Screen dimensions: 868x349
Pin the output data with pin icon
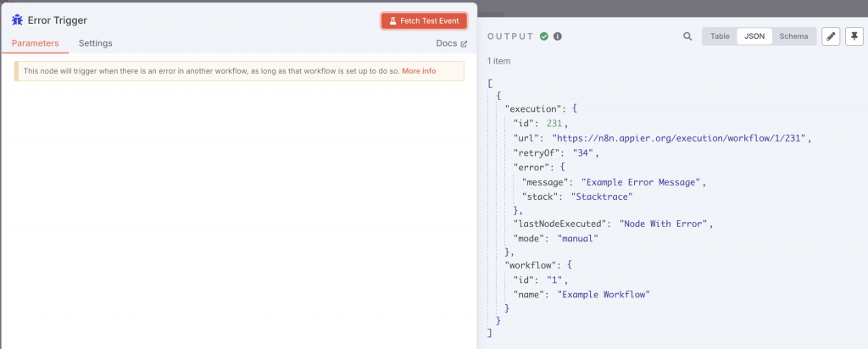(x=854, y=36)
